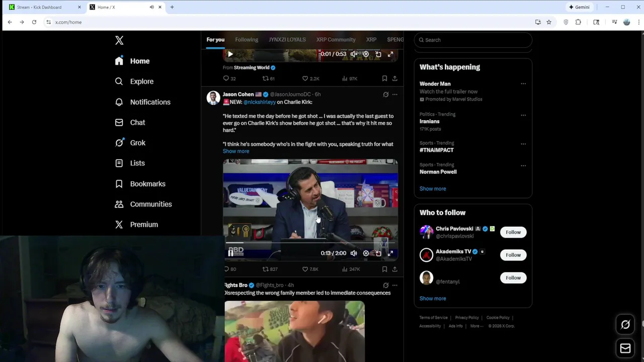The image size is (644, 362).
Task: Follow Chris Pavlovski
Action: click(x=513, y=232)
